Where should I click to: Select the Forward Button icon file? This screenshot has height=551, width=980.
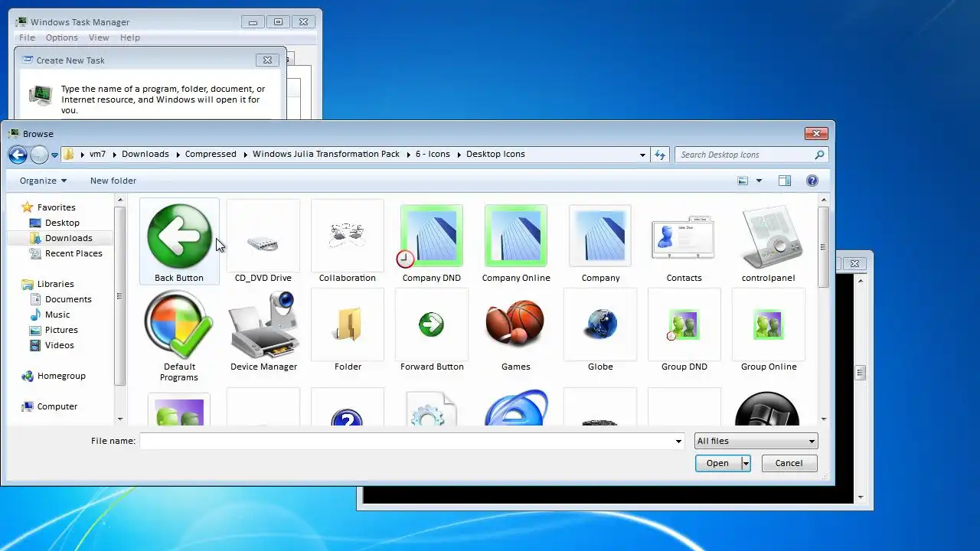[x=432, y=331]
